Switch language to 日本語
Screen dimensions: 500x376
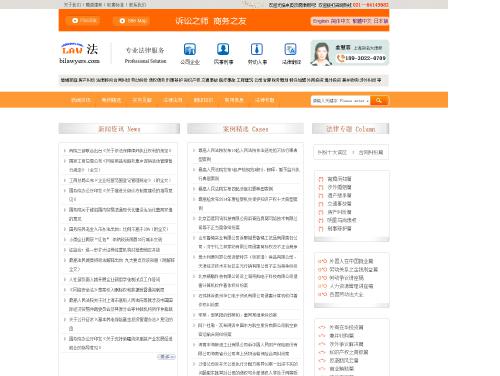tap(380, 21)
